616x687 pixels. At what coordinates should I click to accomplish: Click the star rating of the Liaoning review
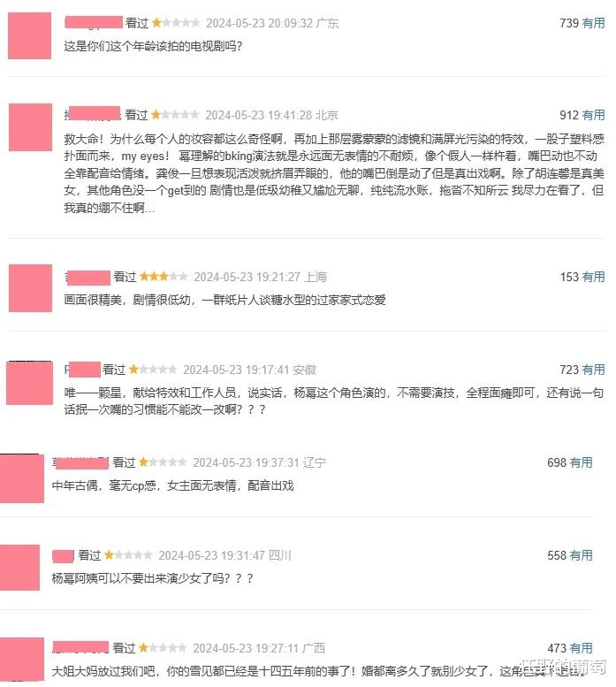(163, 462)
